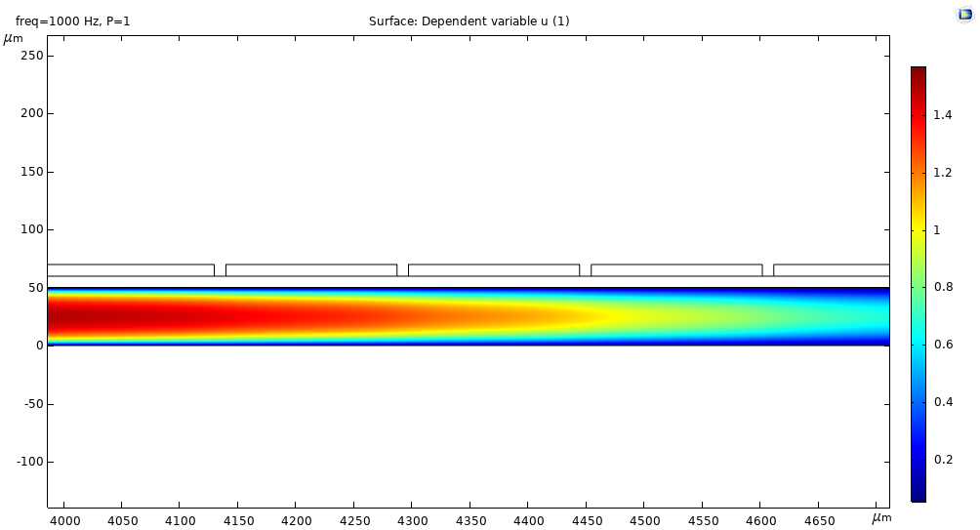Viewport: 980px width, 530px height.
Task: Select the middle (third) outlined rectangle above the channel
Action: pyautogui.click(x=493, y=270)
